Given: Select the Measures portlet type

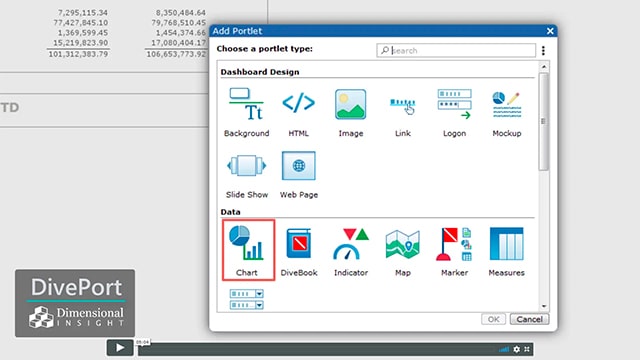Looking at the screenshot, I should click(x=507, y=251).
